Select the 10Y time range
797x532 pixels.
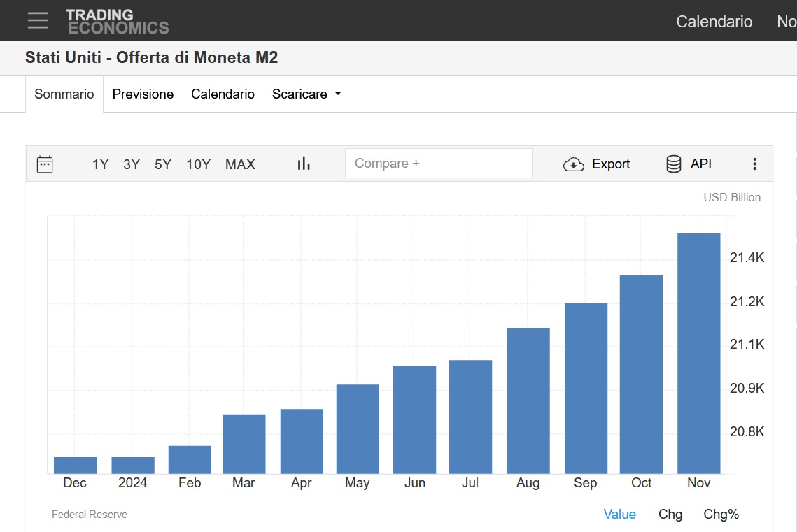(x=198, y=164)
